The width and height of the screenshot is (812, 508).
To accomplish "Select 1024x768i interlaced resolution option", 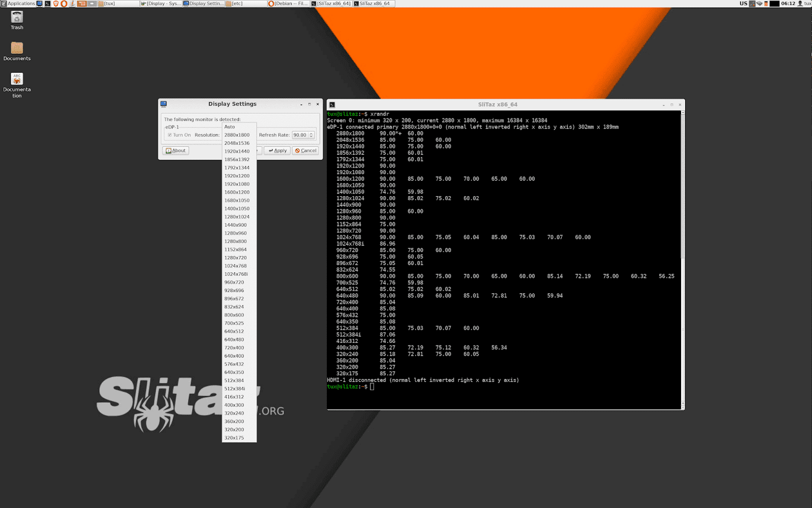I will (239, 274).
